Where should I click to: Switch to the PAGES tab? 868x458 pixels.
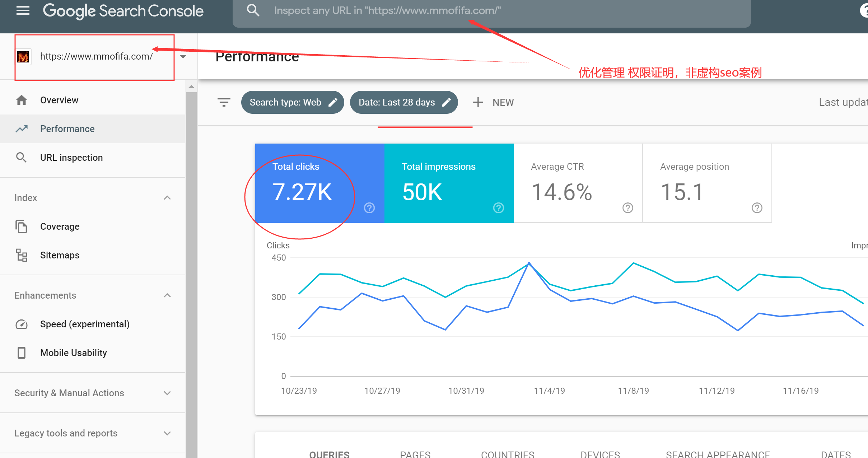point(415,454)
